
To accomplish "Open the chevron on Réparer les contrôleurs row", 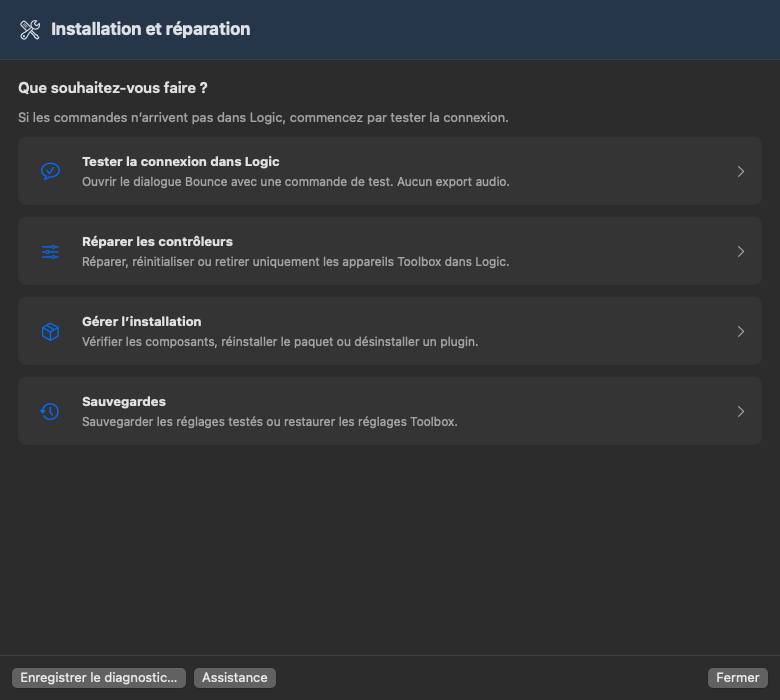I will 741,252.
